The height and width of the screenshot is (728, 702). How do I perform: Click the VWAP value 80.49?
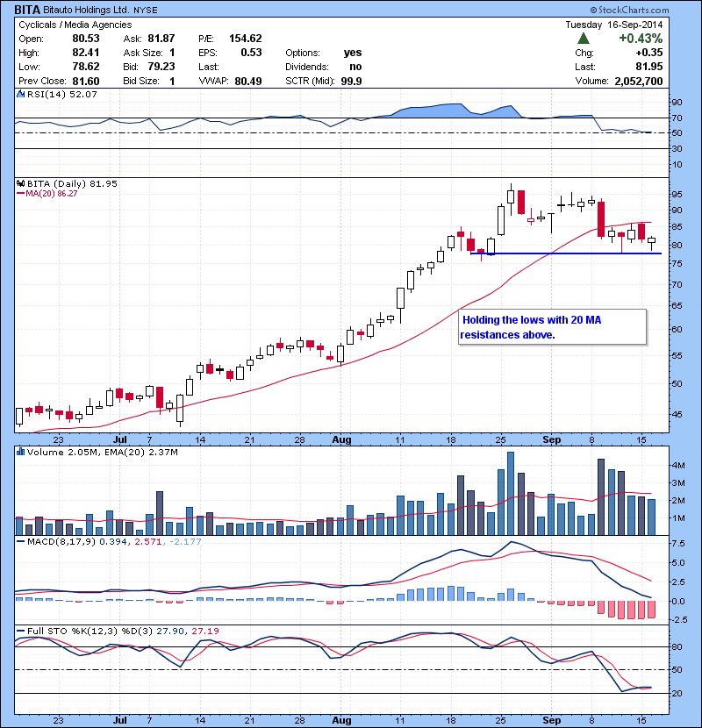tap(248, 82)
